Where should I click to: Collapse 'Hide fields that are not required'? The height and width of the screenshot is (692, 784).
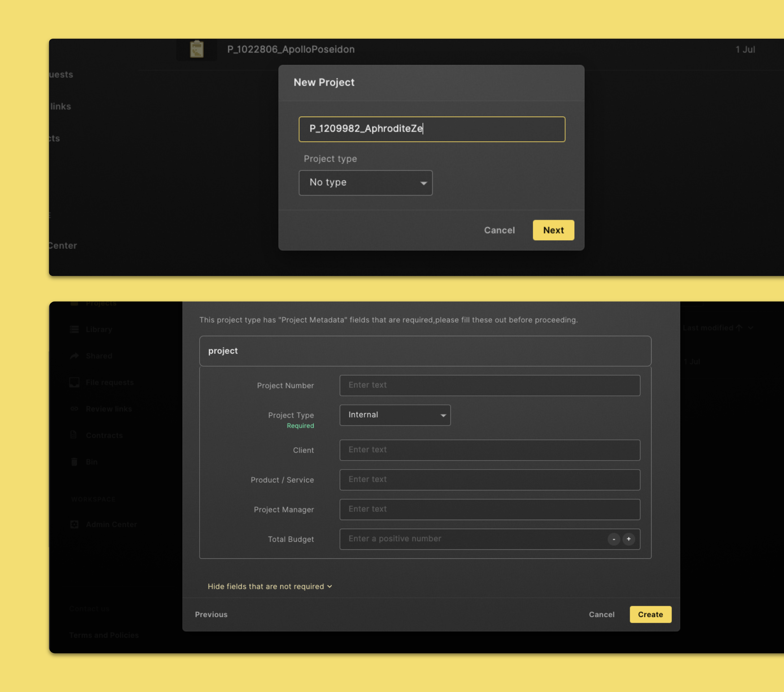click(x=270, y=587)
